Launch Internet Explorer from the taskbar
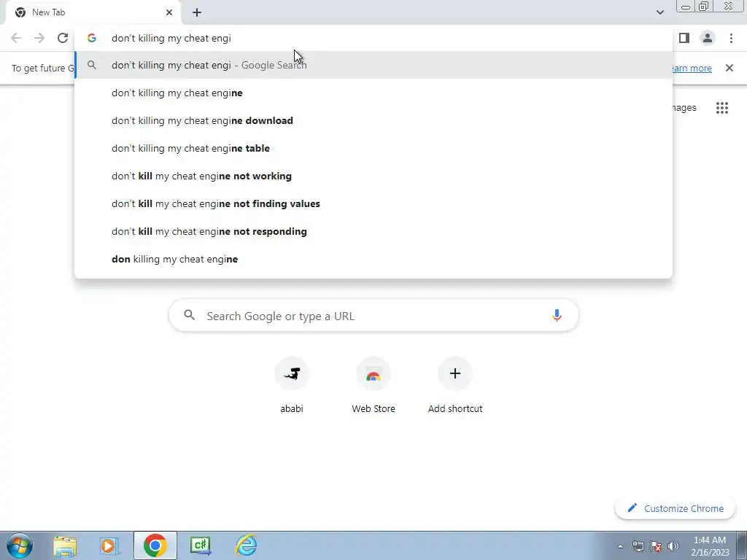This screenshot has width=747, height=560. [x=247, y=545]
